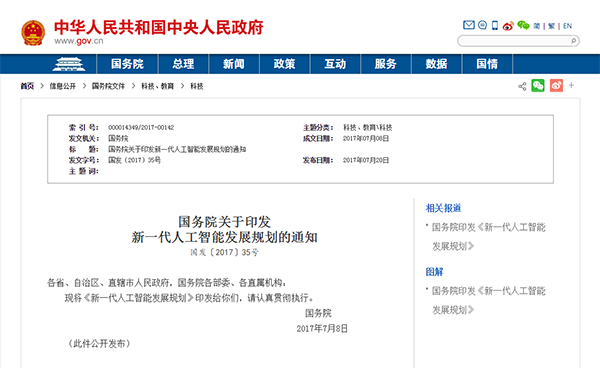Click the magnifier search icon
Image resolution: width=600 pixels, height=368 pixels.
574,41
